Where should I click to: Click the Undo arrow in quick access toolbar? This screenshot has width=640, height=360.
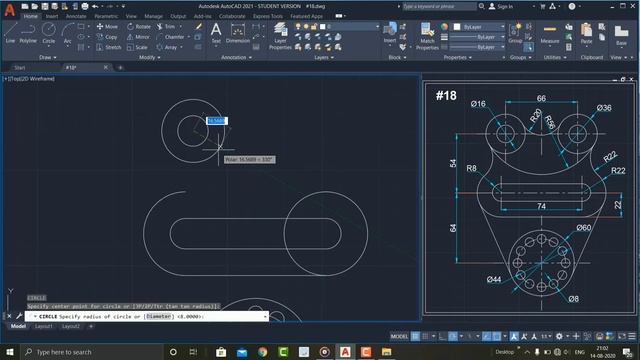[95, 6]
